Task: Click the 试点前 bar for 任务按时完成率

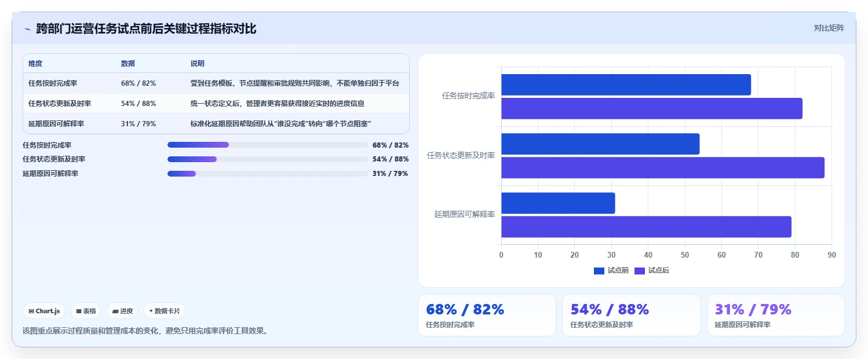Action: [626, 85]
